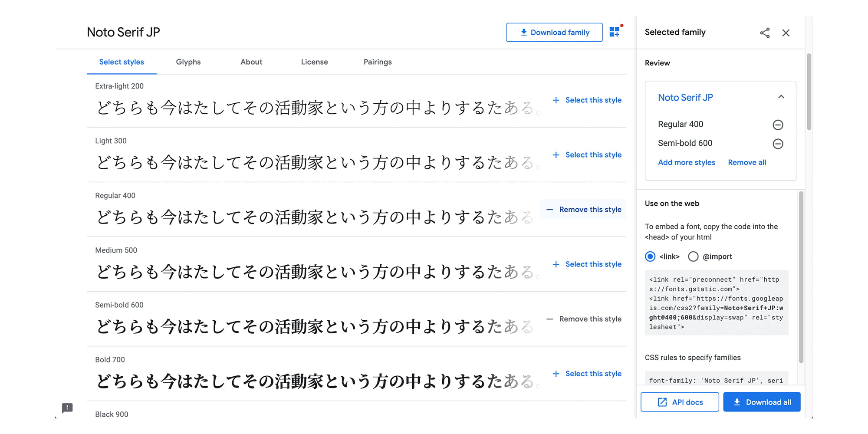Remove the Semi-bold 600 style from selection
This screenshot has width=868, height=434.
click(583, 319)
